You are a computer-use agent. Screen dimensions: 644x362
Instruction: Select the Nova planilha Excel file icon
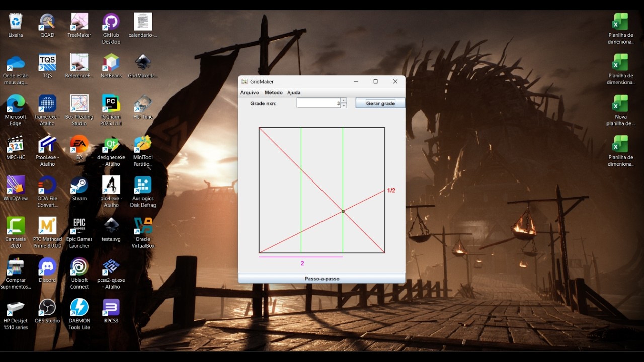tap(621, 110)
